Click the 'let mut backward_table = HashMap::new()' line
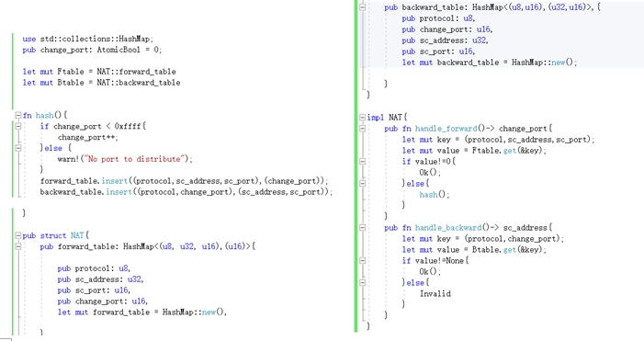Image resolution: width=644 pixels, height=341 pixels. click(490, 63)
